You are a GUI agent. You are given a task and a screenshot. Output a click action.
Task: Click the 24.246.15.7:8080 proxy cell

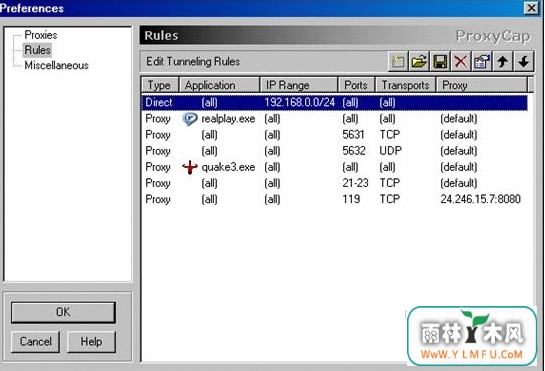480,199
